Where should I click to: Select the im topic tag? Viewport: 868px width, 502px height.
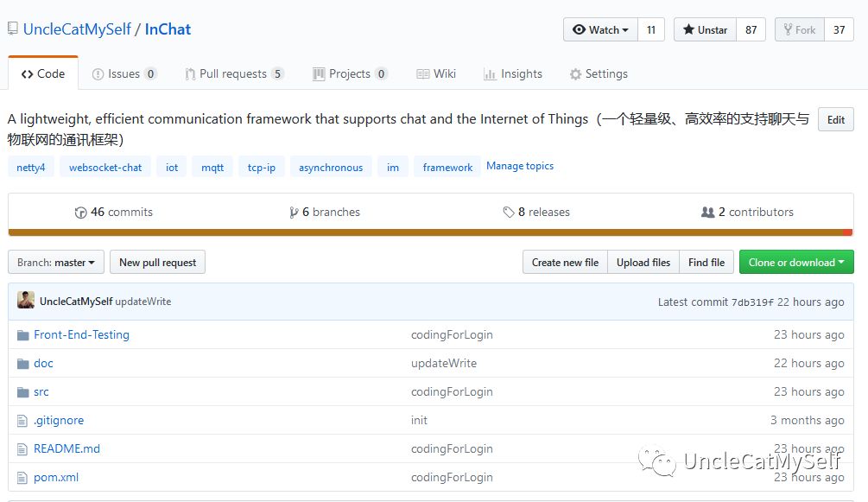(x=393, y=168)
